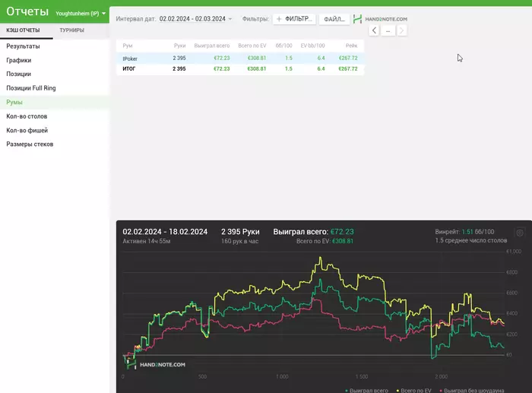This screenshot has height=393, width=532.
Task: Sort by Руки column header
Action: click(179, 46)
